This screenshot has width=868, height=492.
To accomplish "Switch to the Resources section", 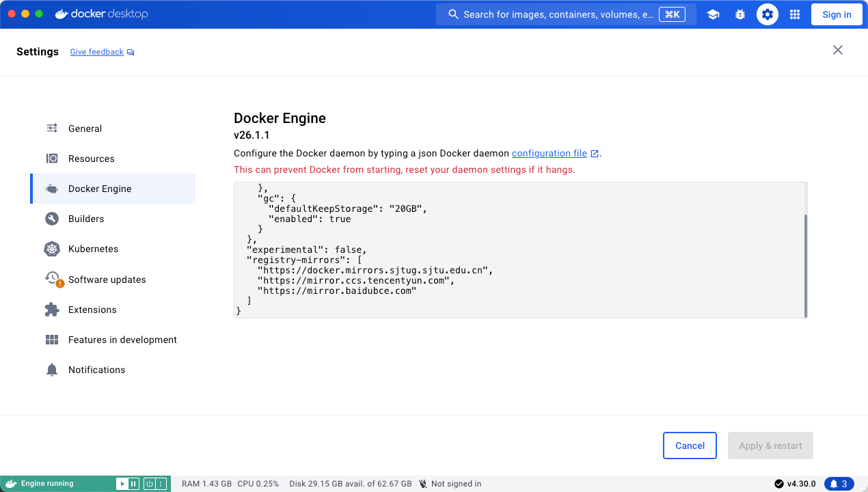I will click(x=91, y=159).
